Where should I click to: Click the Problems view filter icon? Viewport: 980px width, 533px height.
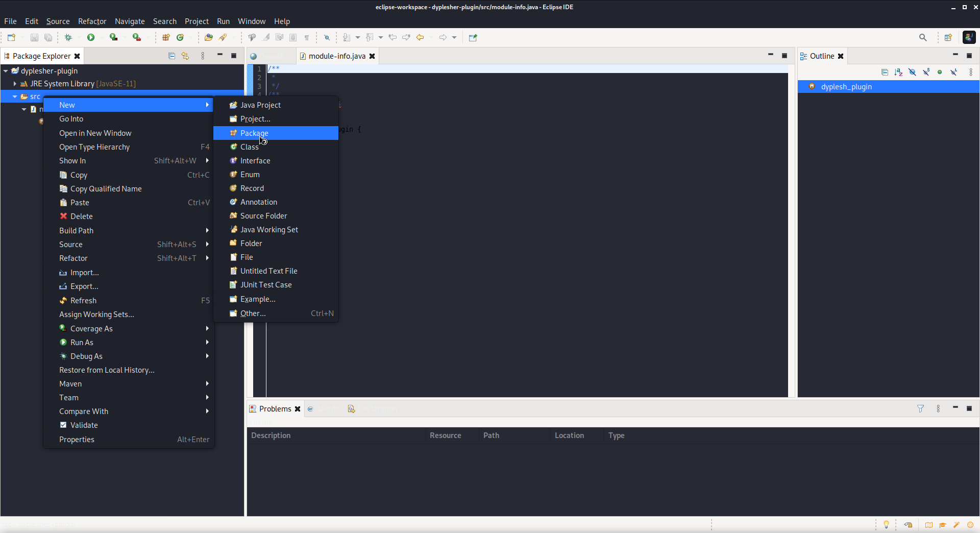pyautogui.click(x=920, y=408)
